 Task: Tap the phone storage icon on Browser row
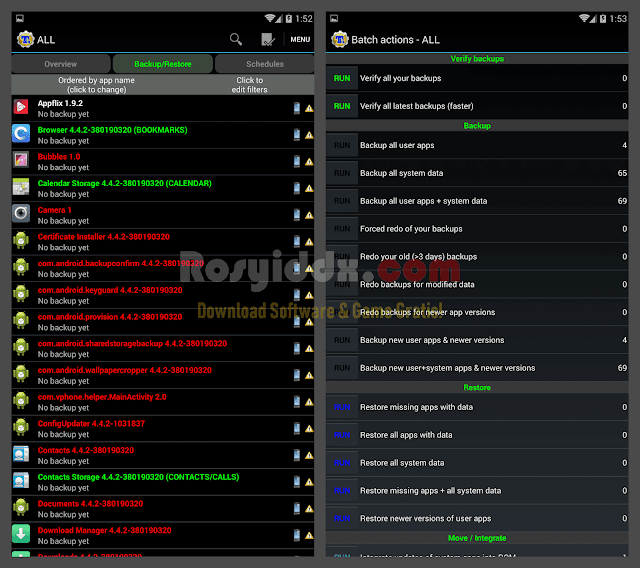coord(297,134)
